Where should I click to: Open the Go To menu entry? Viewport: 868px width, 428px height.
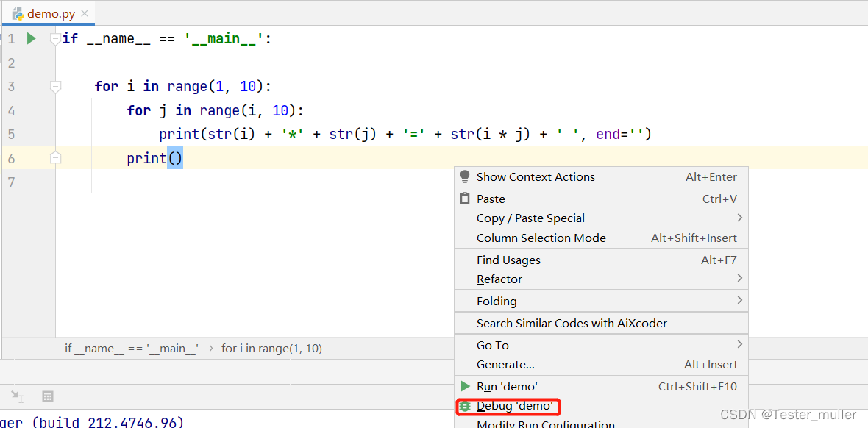pos(601,345)
